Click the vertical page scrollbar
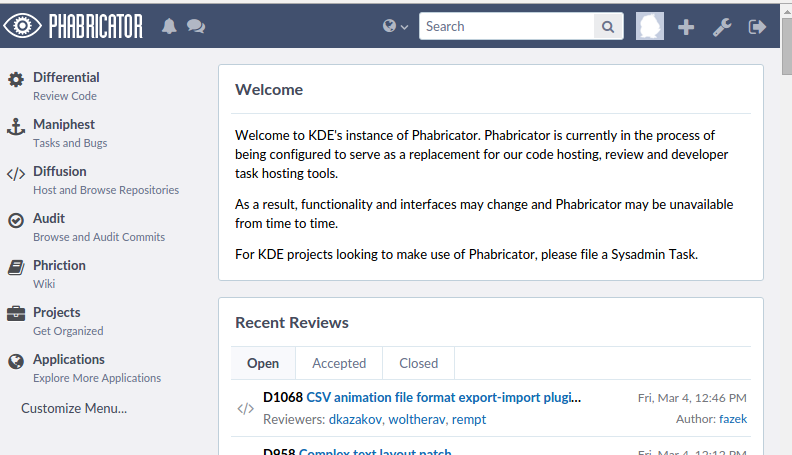This screenshot has height=455, width=792. (785, 250)
